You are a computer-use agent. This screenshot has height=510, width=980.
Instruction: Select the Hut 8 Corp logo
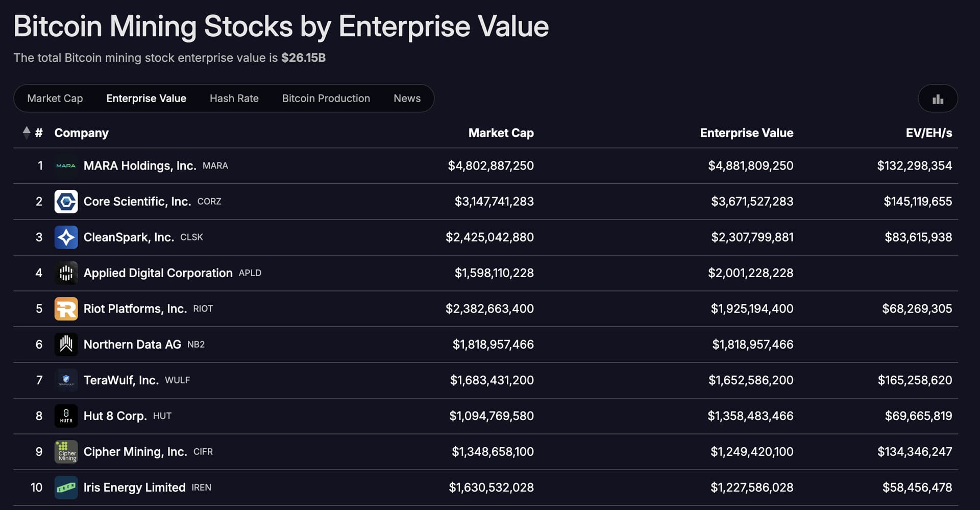(66, 416)
